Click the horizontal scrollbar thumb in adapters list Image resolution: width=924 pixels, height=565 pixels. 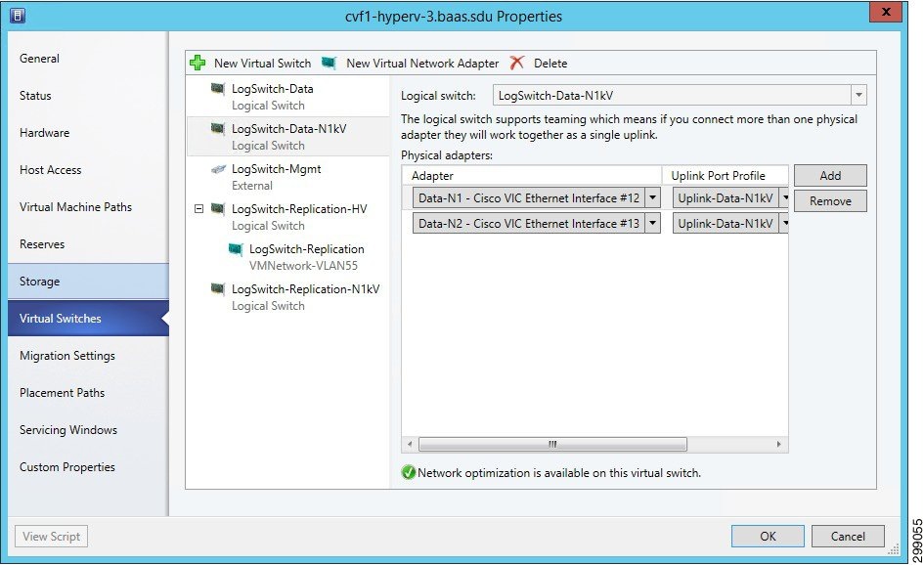[552, 444]
